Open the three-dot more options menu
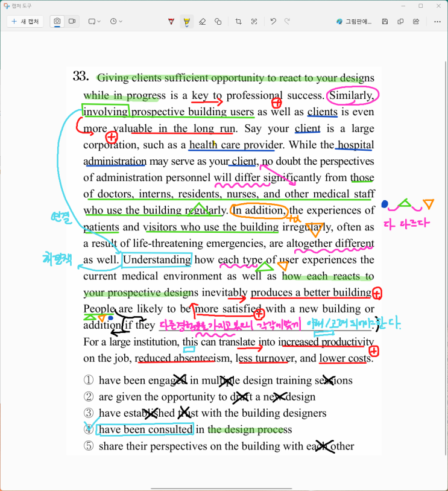The image size is (448, 491). (x=437, y=21)
